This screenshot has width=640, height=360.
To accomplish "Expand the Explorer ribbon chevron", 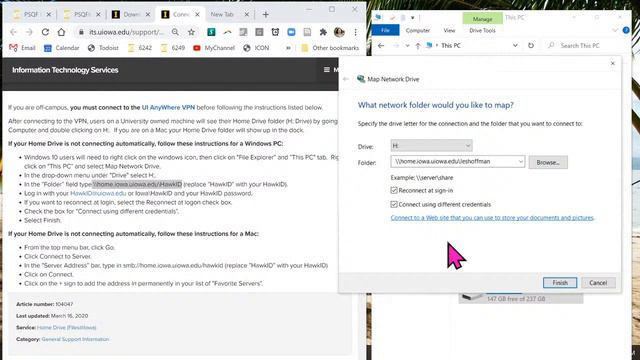I will (615, 30).
